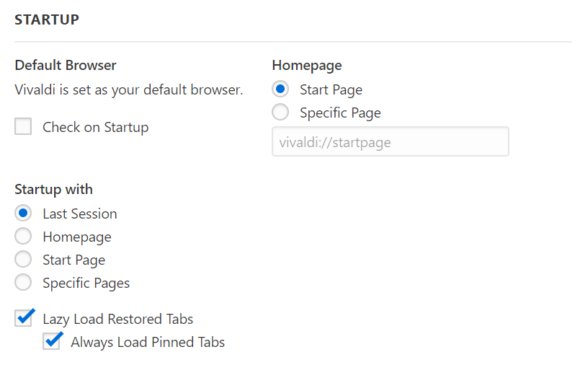Click the 'Specific Page' label text

coord(340,113)
